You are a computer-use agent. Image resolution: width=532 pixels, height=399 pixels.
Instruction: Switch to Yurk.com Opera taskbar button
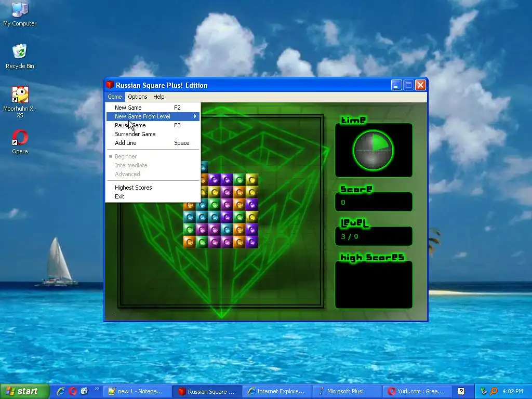coord(417,391)
